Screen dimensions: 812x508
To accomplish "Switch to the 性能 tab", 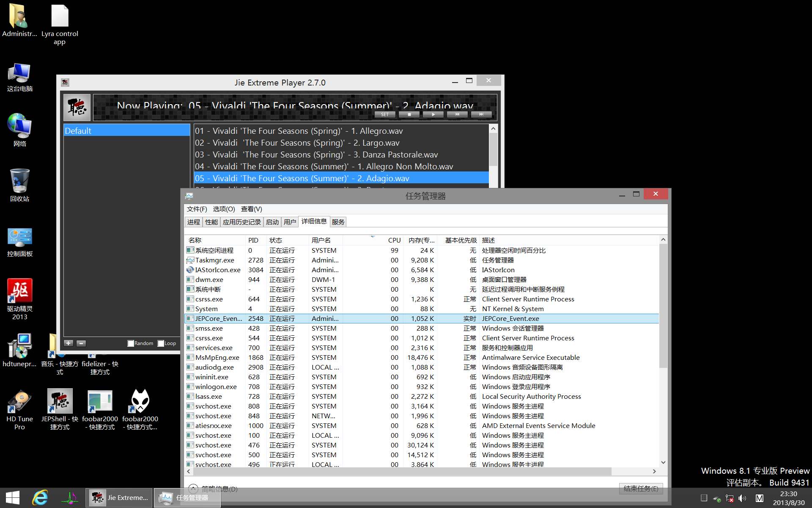I will click(211, 222).
